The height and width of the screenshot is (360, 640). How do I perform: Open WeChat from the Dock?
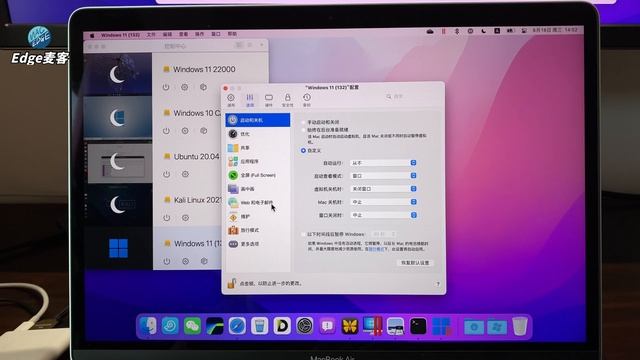[192, 326]
